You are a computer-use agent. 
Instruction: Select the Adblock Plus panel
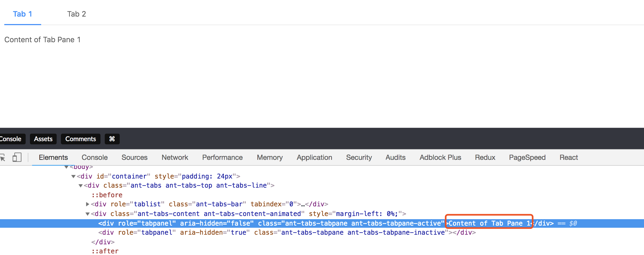(440, 157)
